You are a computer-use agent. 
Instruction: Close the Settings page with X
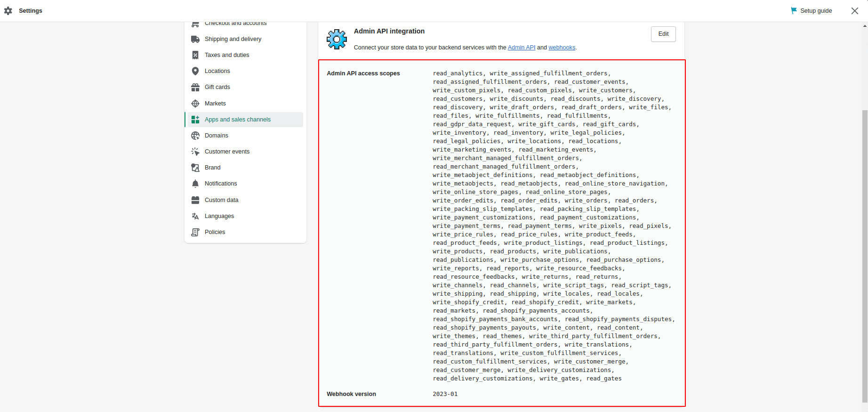click(855, 10)
